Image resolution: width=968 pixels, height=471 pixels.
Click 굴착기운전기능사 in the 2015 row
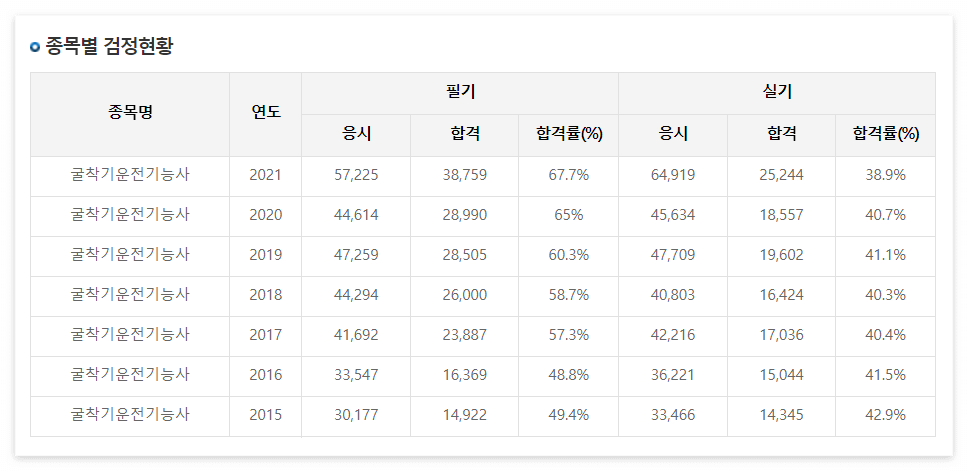pos(130,414)
